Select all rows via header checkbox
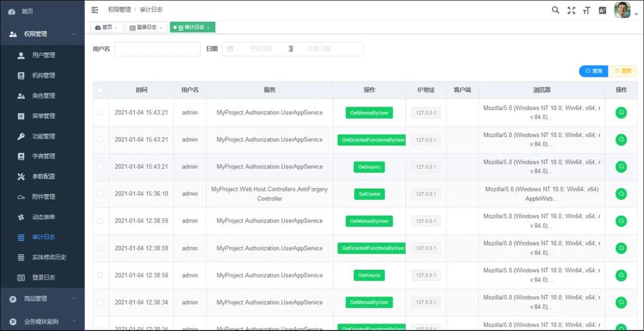644x331 pixels. tap(101, 90)
